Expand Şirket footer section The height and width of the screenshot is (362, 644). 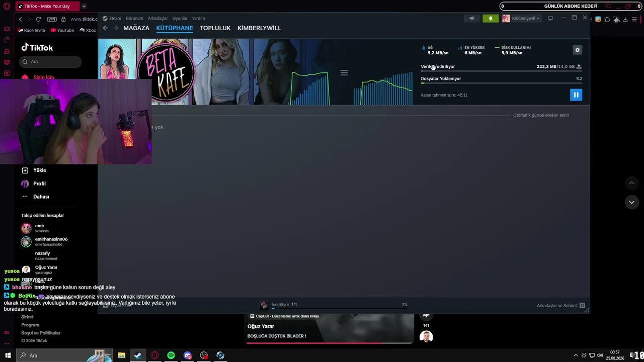(x=27, y=317)
